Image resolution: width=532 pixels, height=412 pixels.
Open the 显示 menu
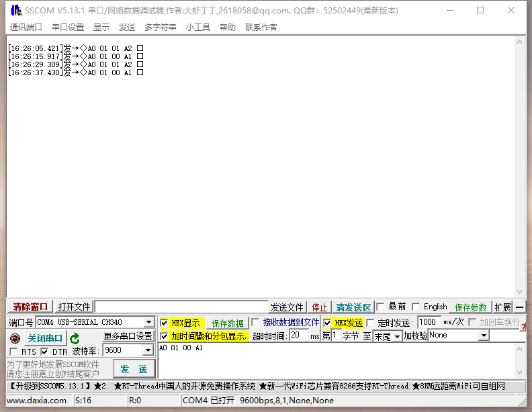[x=101, y=27]
